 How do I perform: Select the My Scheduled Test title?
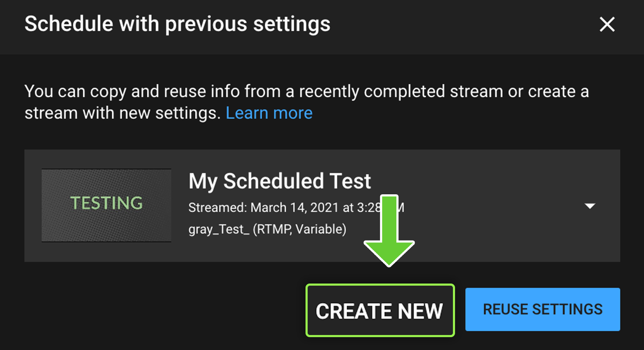click(279, 181)
